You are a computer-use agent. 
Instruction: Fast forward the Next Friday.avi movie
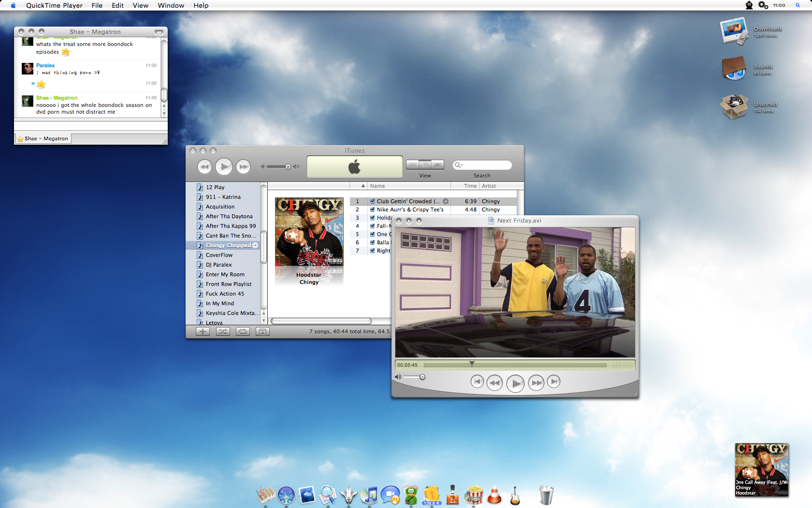pyautogui.click(x=536, y=383)
